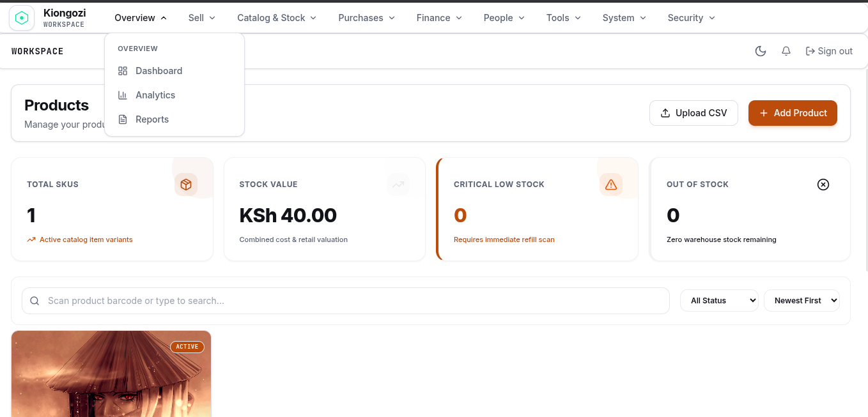Collapse the Overview navigation menu

pos(141,18)
